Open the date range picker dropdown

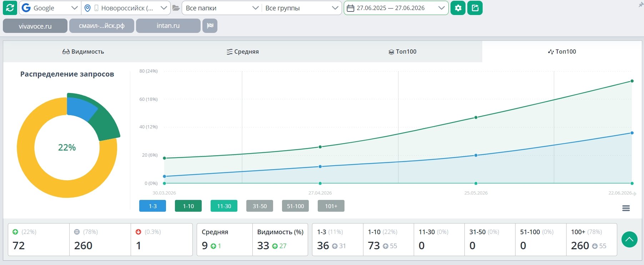(396, 8)
